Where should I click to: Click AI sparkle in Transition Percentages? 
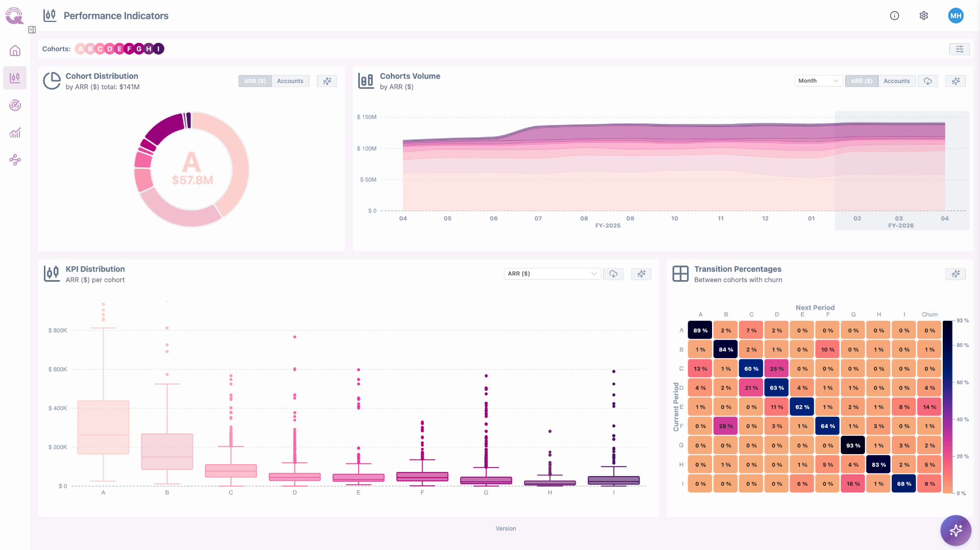point(955,274)
